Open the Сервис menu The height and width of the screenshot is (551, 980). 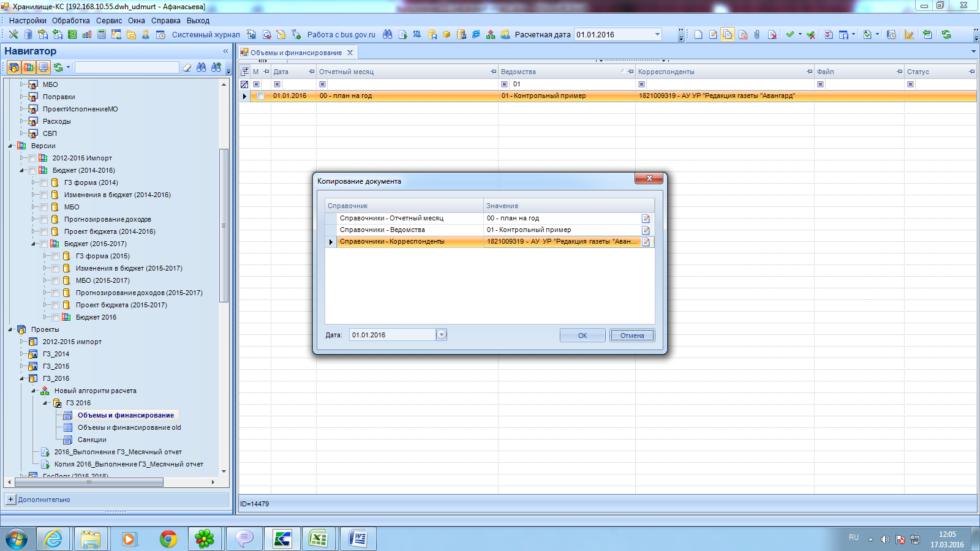click(109, 20)
